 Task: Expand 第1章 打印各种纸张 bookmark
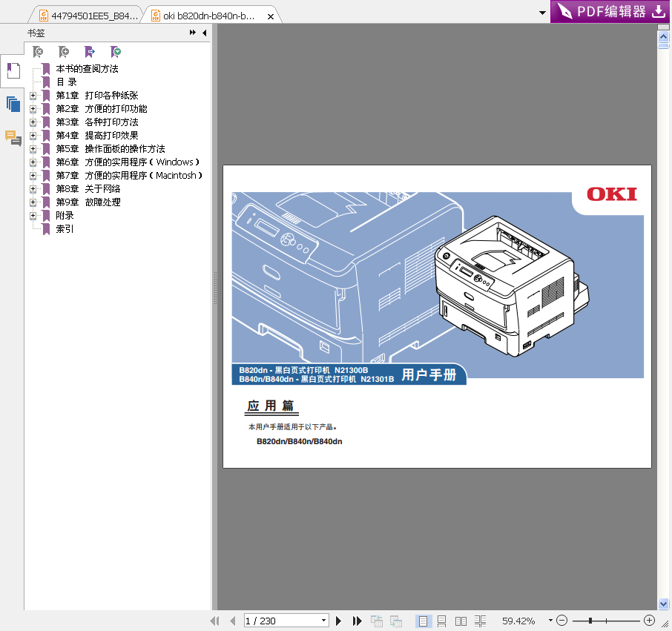(x=33, y=96)
